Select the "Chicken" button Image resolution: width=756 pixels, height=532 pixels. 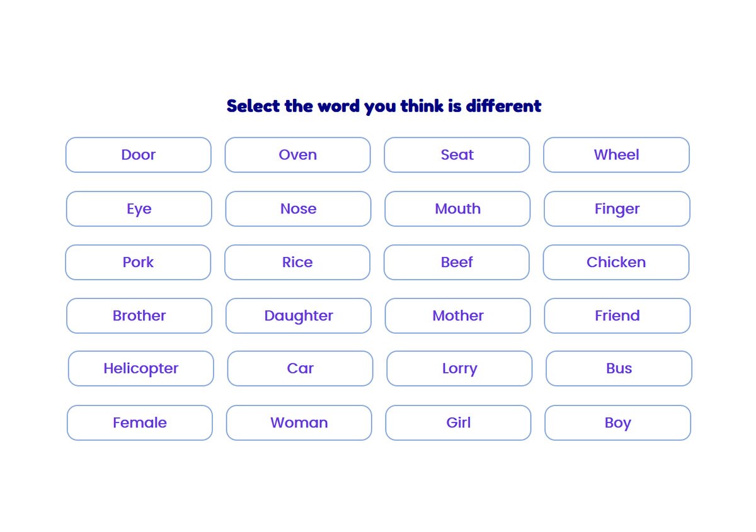coord(616,262)
